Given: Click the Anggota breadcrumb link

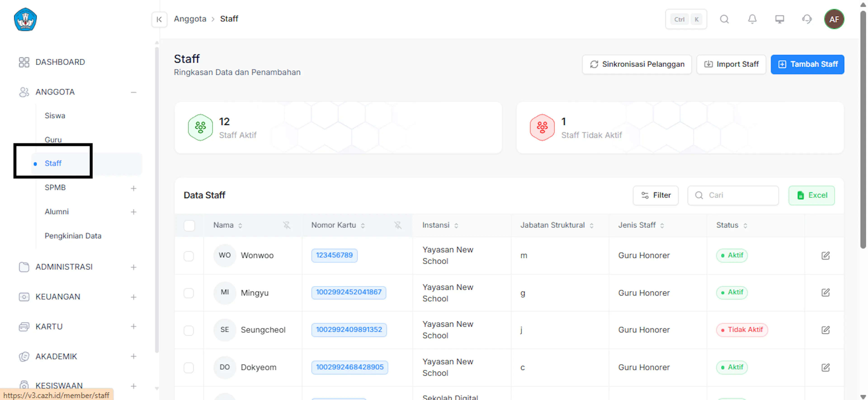Looking at the screenshot, I should (x=190, y=19).
